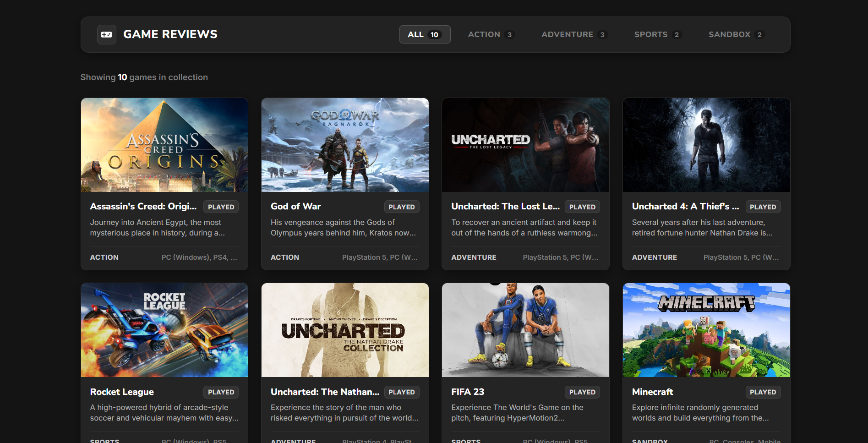Viewport: 868px width, 443px height.
Task: Click platform text on Uncharted 4 card
Action: click(741, 257)
